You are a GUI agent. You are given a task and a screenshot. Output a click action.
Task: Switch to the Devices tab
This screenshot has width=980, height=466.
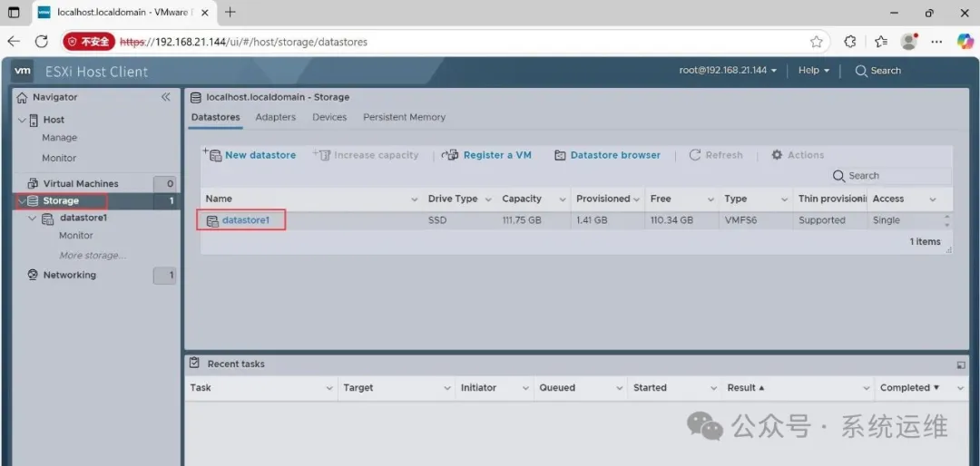pyautogui.click(x=329, y=118)
